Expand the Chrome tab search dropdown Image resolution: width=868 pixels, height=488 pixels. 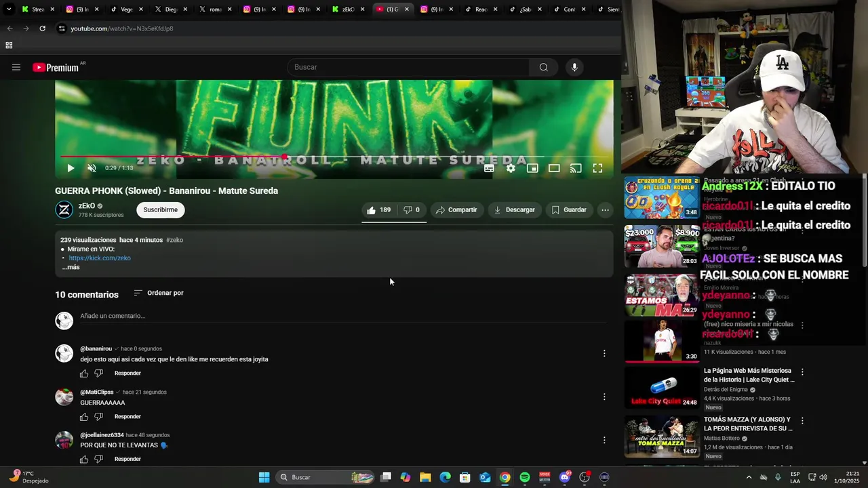click(x=9, y=9)
